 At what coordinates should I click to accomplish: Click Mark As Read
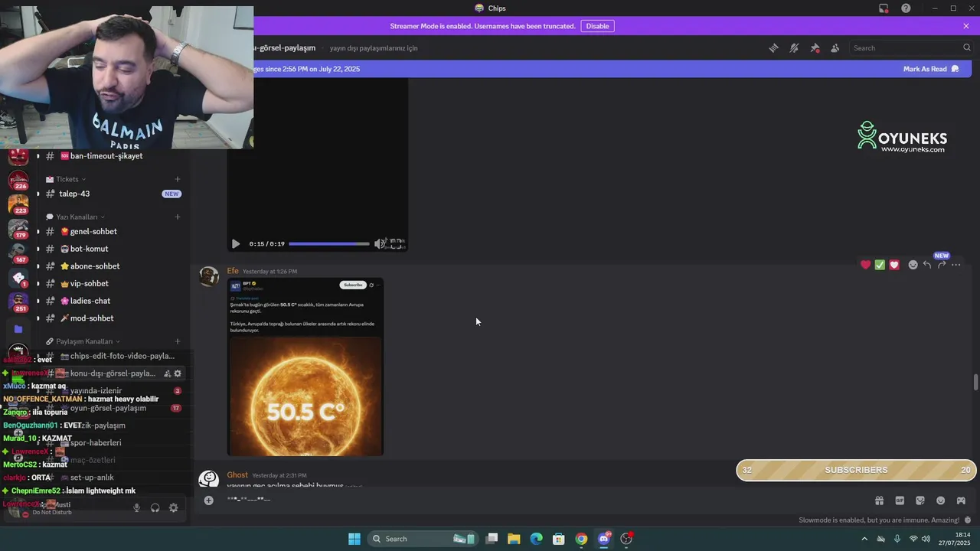[x=931, y=69]
